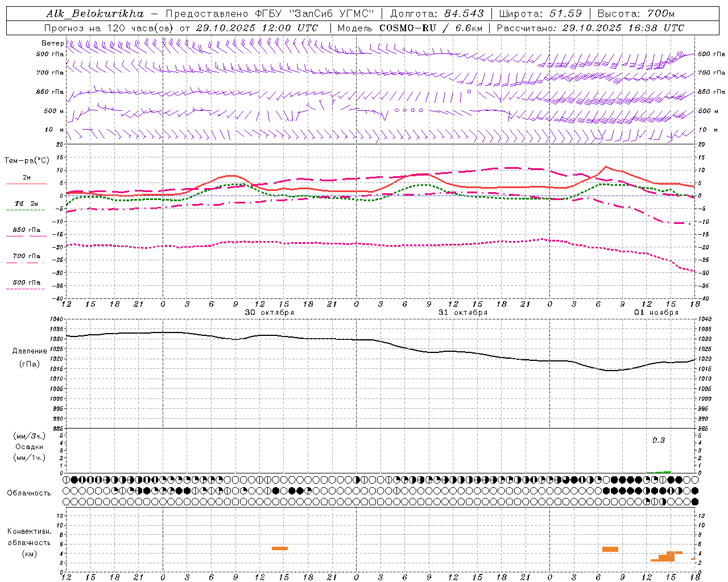Screen dimensions: 728x582
Task: Click the '30 октября' date label
Action: click(270, 313)
